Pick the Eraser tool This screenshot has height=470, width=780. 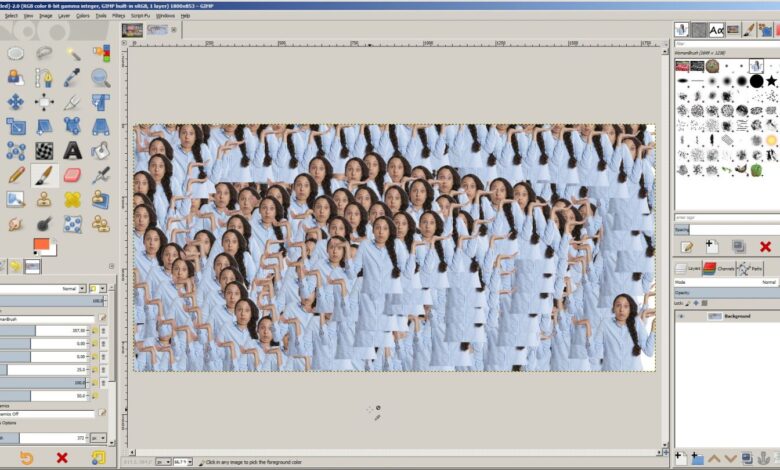(72, 175)
